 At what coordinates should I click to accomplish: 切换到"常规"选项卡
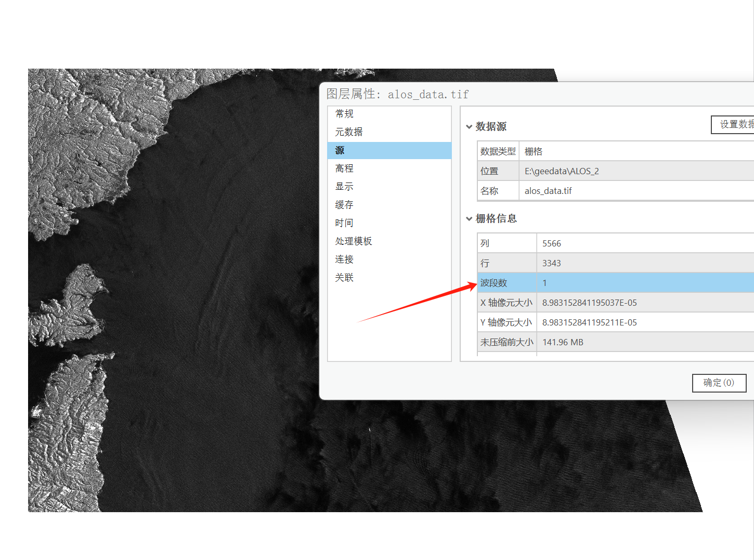(344, 113)
